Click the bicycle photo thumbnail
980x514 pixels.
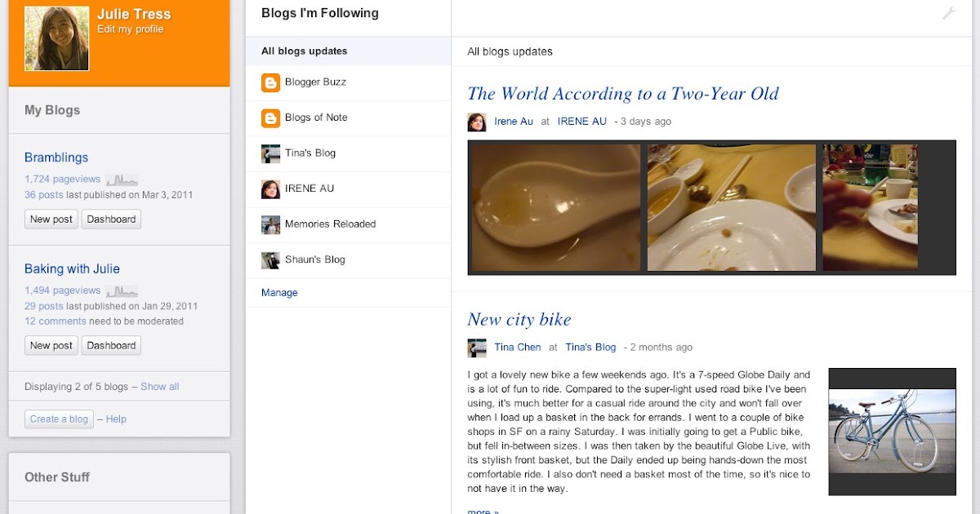(x=892, y=431)
